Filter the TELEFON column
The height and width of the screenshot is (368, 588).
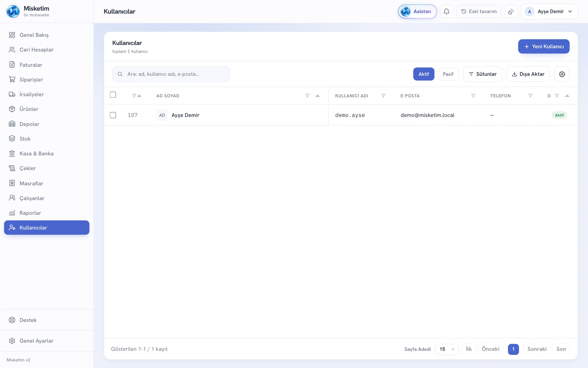pos(530,96)
